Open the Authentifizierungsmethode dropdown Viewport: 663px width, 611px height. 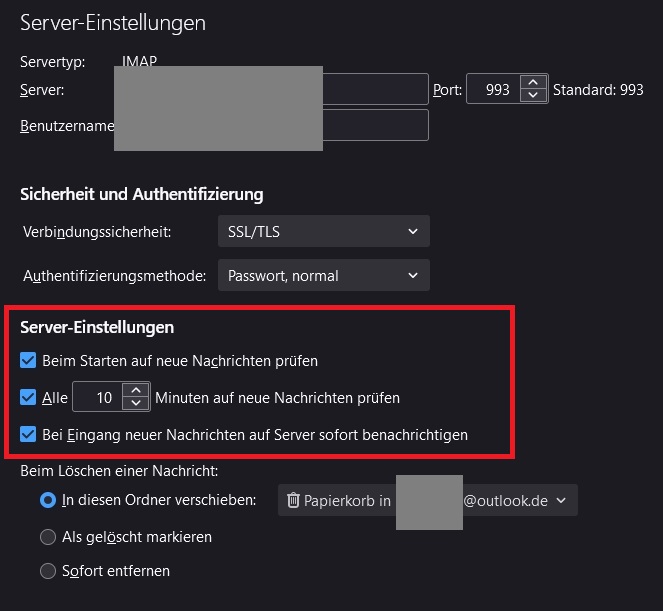(x=323, y=275)
